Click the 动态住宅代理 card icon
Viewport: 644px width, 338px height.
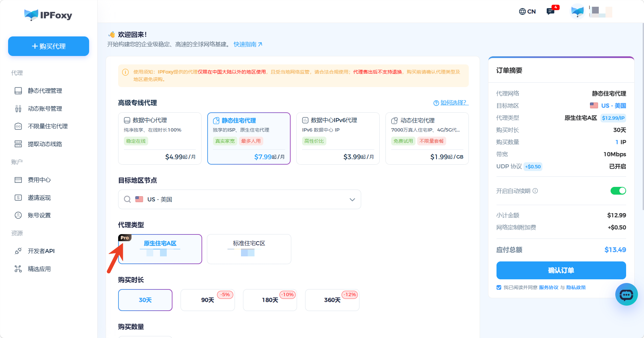point(394,121)
